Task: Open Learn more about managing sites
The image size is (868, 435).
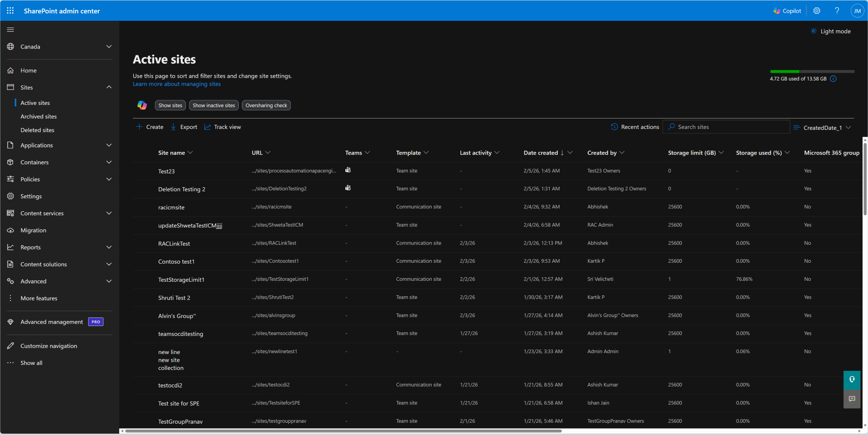Action: point(176,84)
